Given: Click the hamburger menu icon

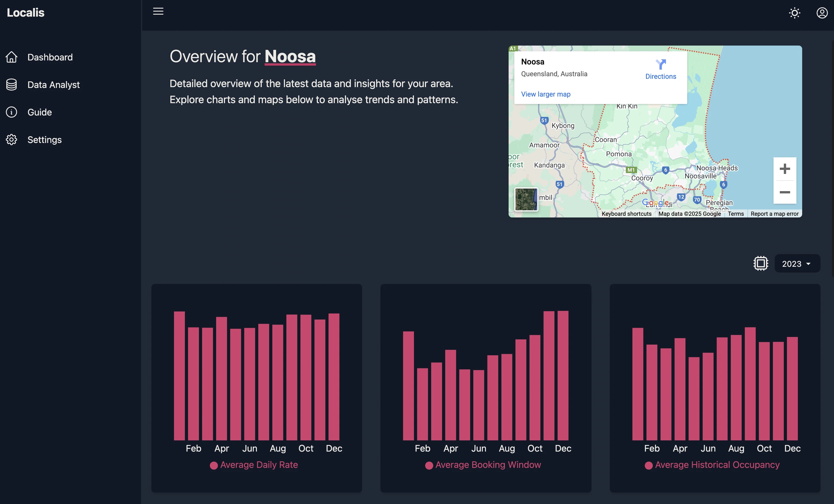Looking at the screenshot, I should (158, 11).
